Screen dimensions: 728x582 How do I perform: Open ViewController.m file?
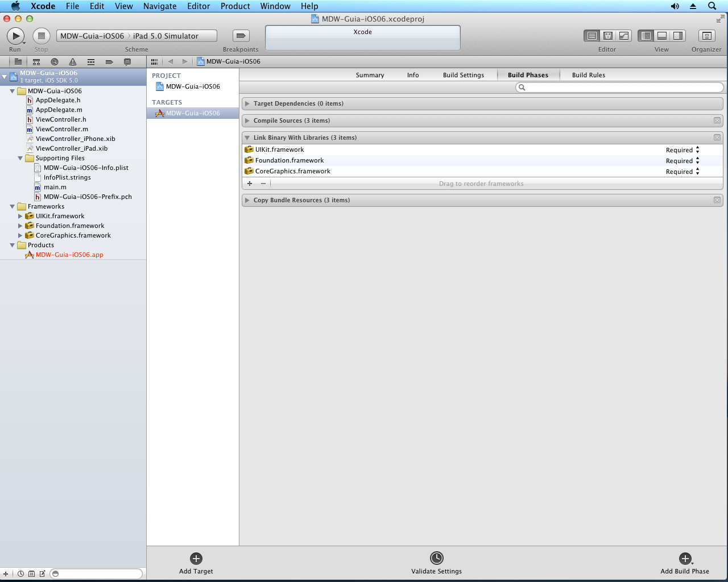[x=62, y=129]
